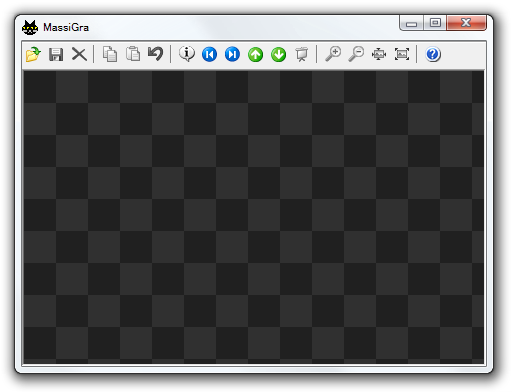This screenshot has height=392, width=512.
Task: Click the MassiGra cat icon in the title bar
Action: coord(30,27)
